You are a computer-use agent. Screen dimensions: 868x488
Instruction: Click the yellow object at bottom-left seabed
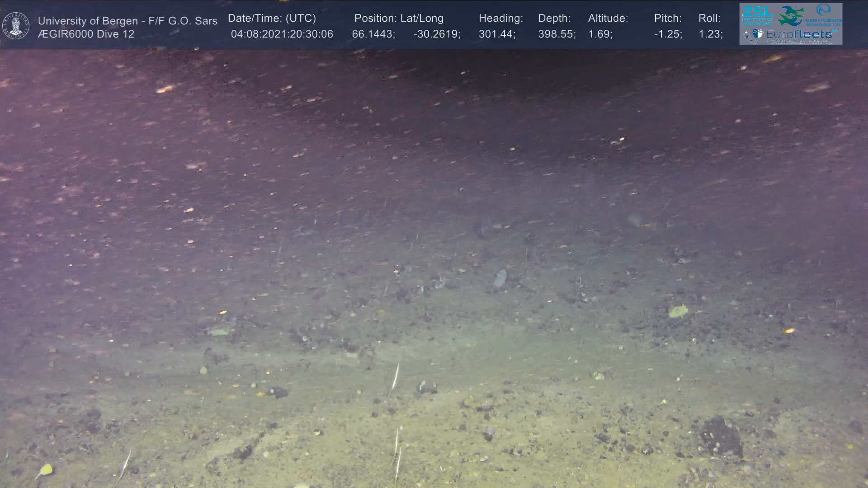(46, 470)
